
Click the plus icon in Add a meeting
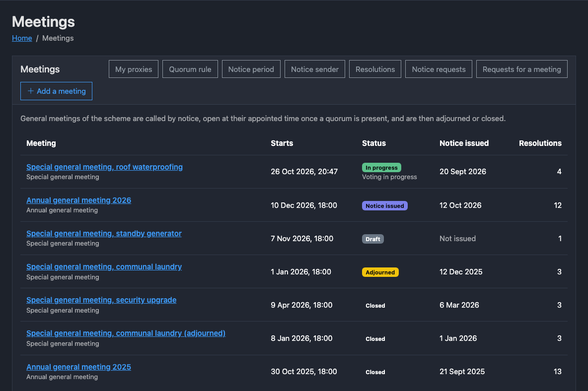click(31, 91)
